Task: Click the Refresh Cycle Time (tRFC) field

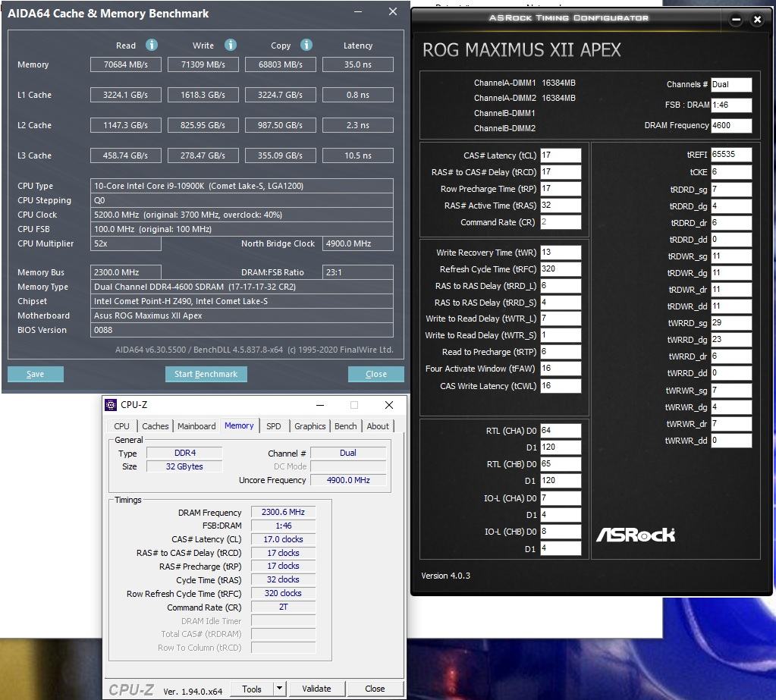Action: tap(561, 269)
